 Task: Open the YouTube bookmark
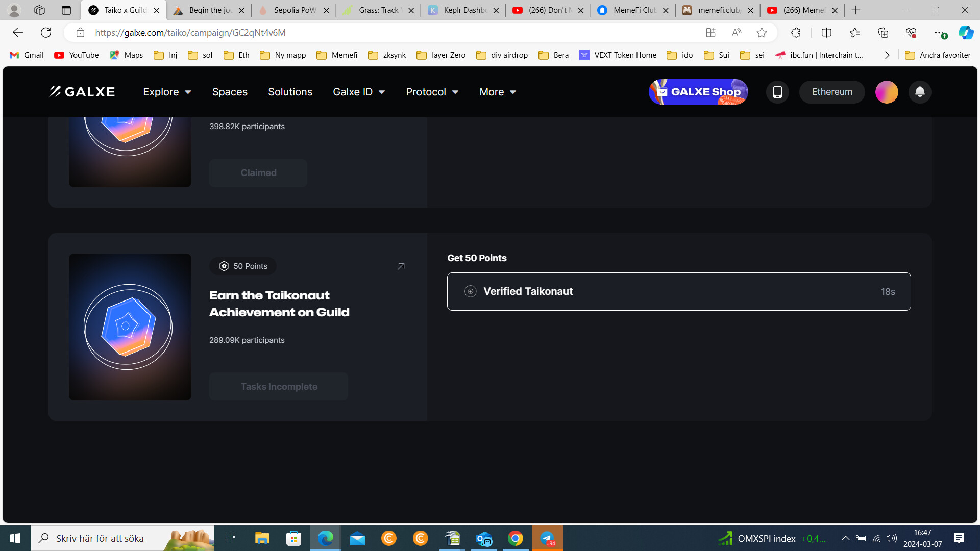coord(77,55)
